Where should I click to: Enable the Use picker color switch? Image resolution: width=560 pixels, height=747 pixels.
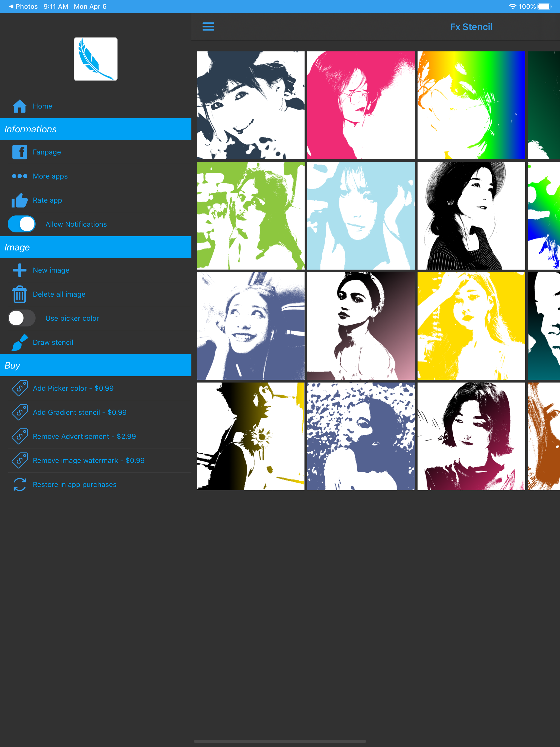pos(22,318)
